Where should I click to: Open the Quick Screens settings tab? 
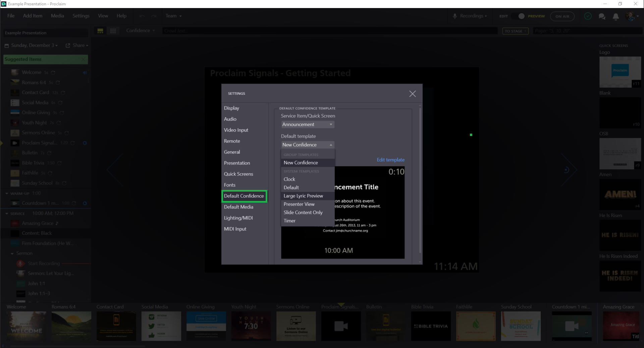tap(238, 174)
